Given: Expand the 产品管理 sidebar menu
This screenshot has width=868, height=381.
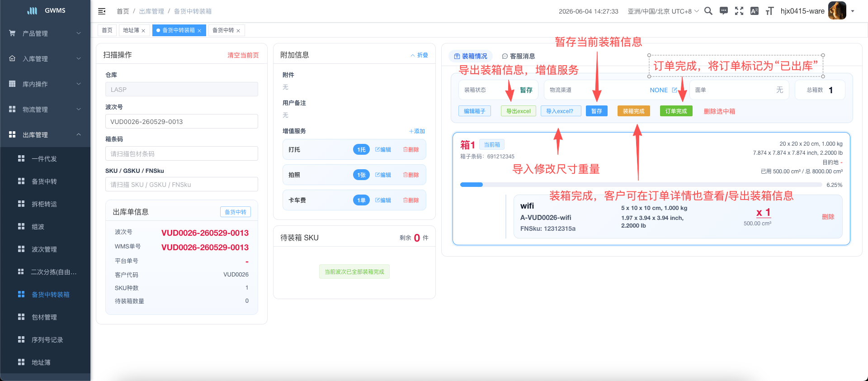Looking at the screenshot, I should [45, 33].
